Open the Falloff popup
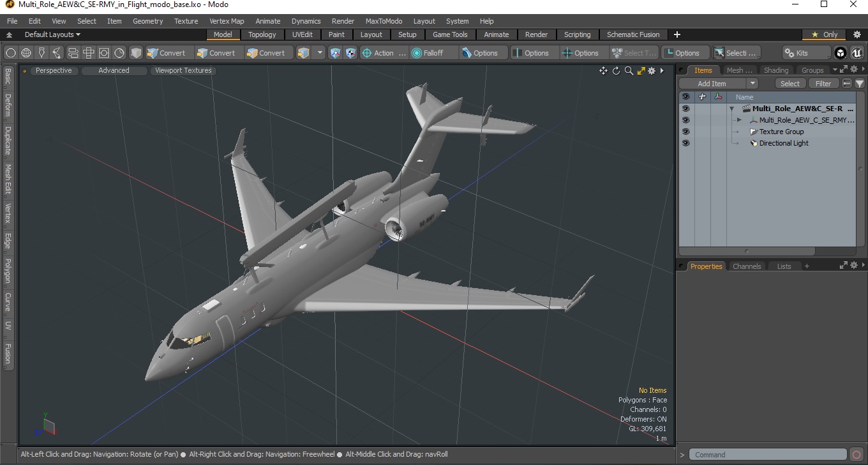The width and height of the screenshot is (868, 465). coord(433,53)
